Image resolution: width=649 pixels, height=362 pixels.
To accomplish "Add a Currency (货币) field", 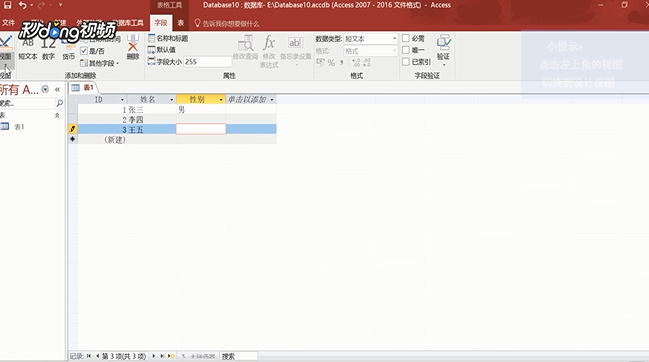I will (68, 49).
